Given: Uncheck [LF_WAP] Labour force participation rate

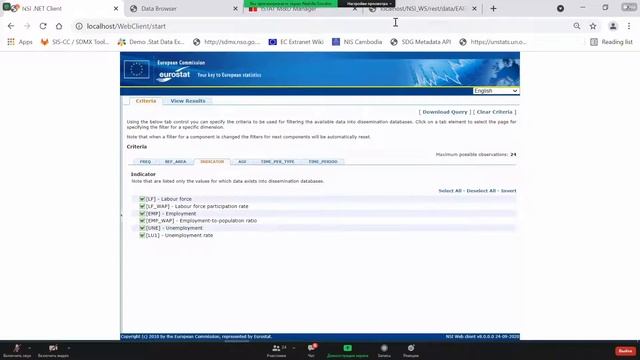Looking at the screenshot, I should [x=142, y=206].
